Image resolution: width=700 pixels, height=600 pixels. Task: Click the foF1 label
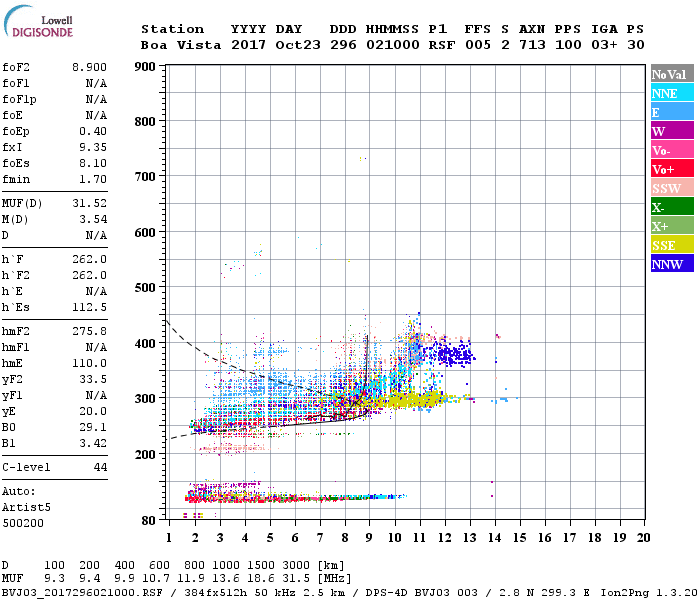(16, 83)
